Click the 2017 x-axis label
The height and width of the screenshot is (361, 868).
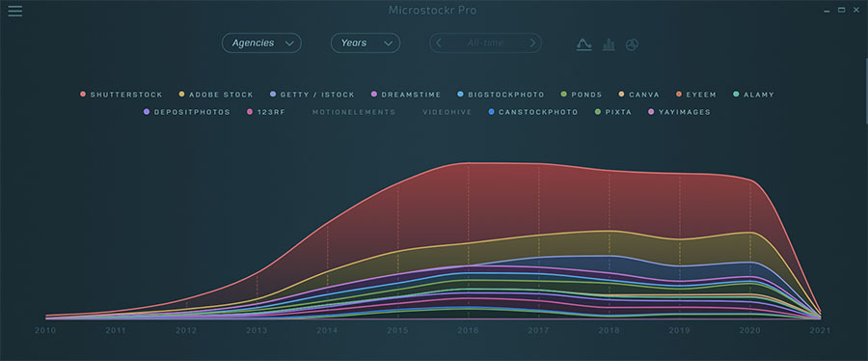coord(538,330)
